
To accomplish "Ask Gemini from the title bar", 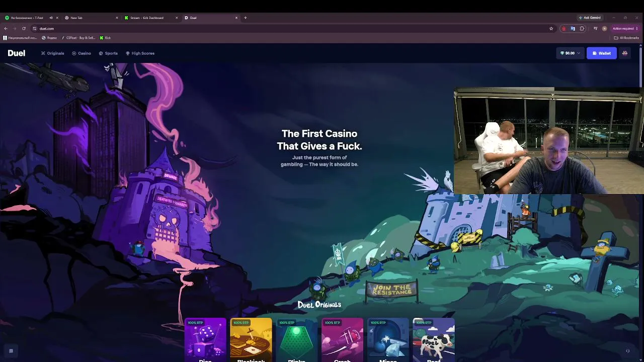I will point(590,18).
